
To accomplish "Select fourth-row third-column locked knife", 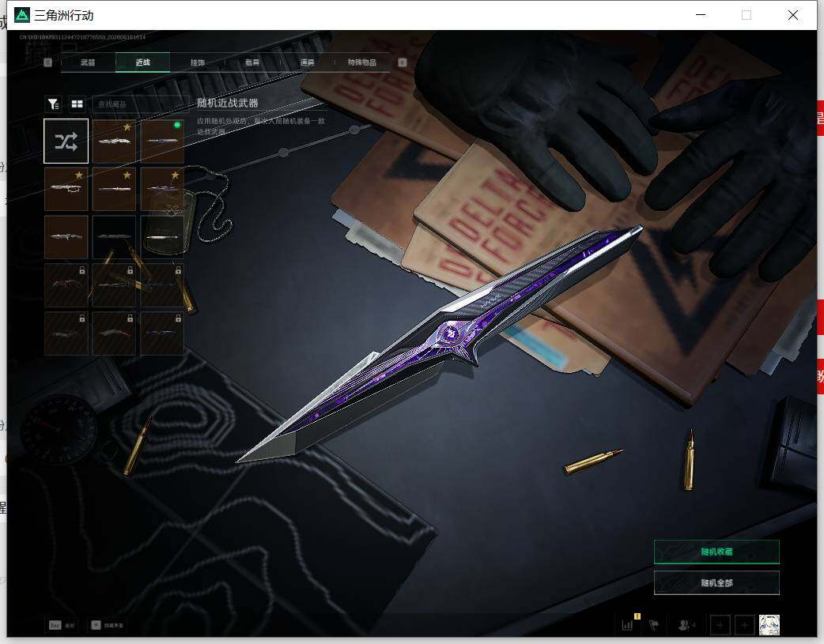I will point(162,285).
